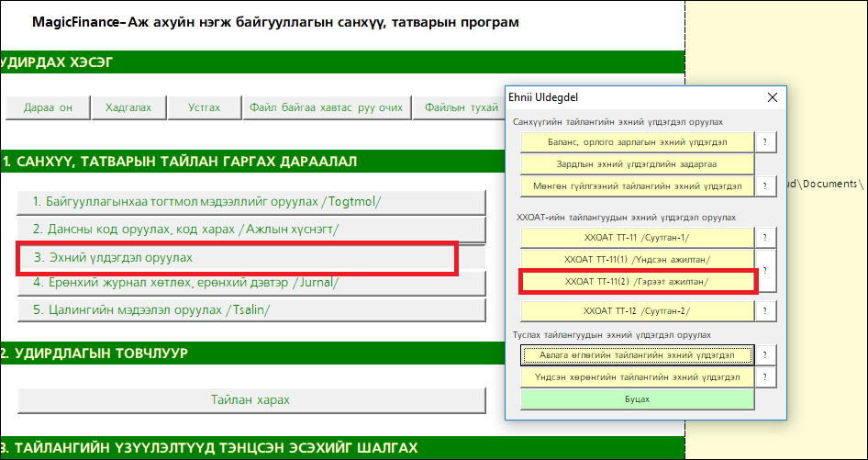Click help '?' next to ХХОАТ ТТ-12 /Суутган-2/

click(x=765, y=310)
